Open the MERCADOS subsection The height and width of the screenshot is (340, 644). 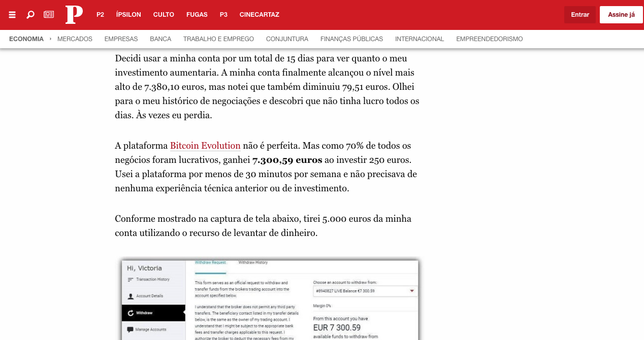[x=75, y=39]
